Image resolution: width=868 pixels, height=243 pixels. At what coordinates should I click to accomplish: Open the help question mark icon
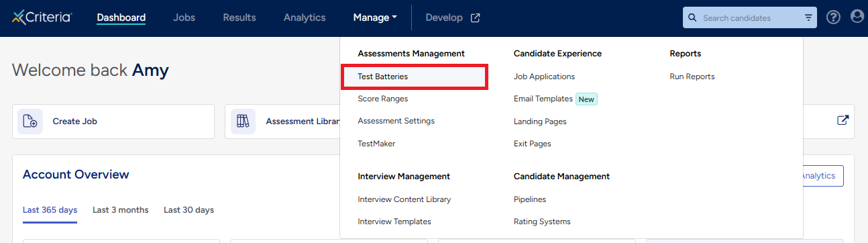(x=833, y=17)
